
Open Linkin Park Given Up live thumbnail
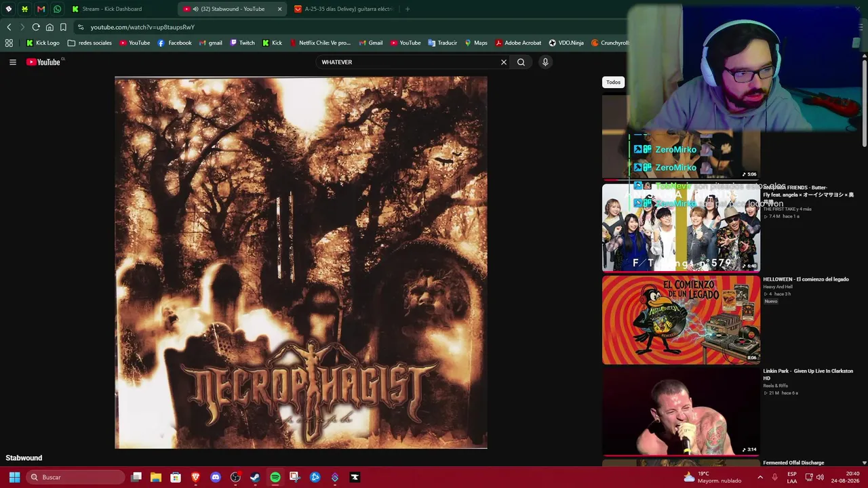point(681,411)
